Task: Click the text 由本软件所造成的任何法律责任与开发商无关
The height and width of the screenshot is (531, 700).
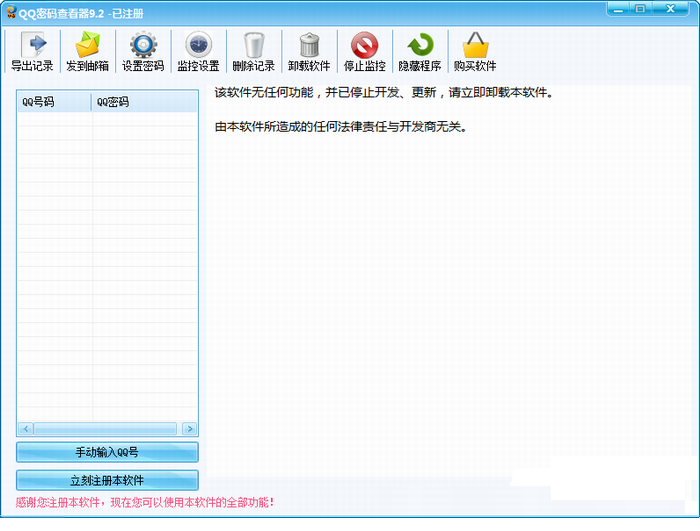Action: (341, 127)
